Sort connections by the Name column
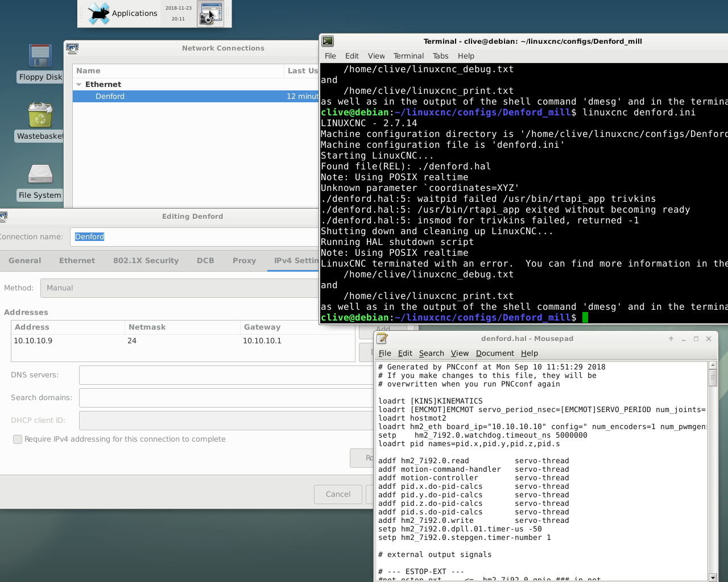 pyautogui.click(x=178, y=71)
